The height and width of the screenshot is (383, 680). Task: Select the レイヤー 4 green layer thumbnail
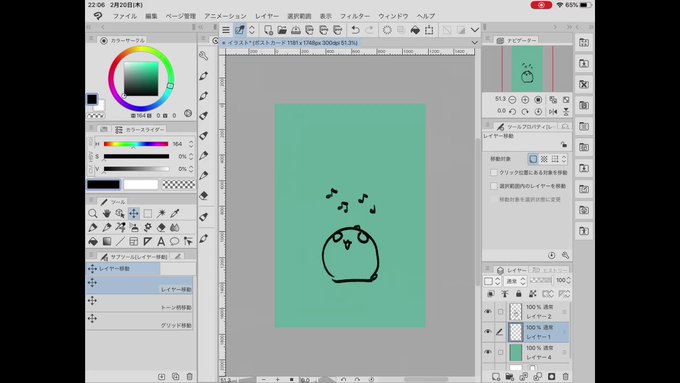point(516,352)
